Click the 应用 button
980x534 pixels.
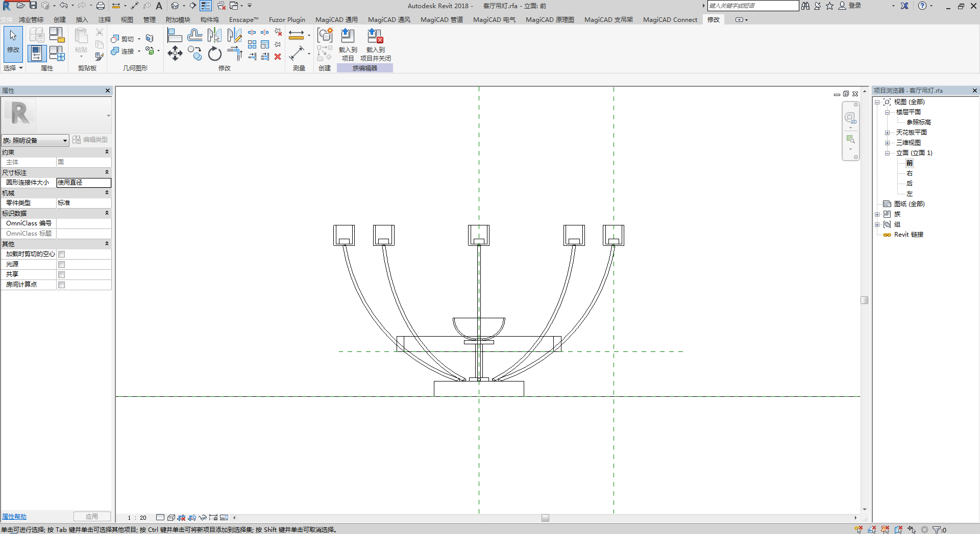pos(92,517)
